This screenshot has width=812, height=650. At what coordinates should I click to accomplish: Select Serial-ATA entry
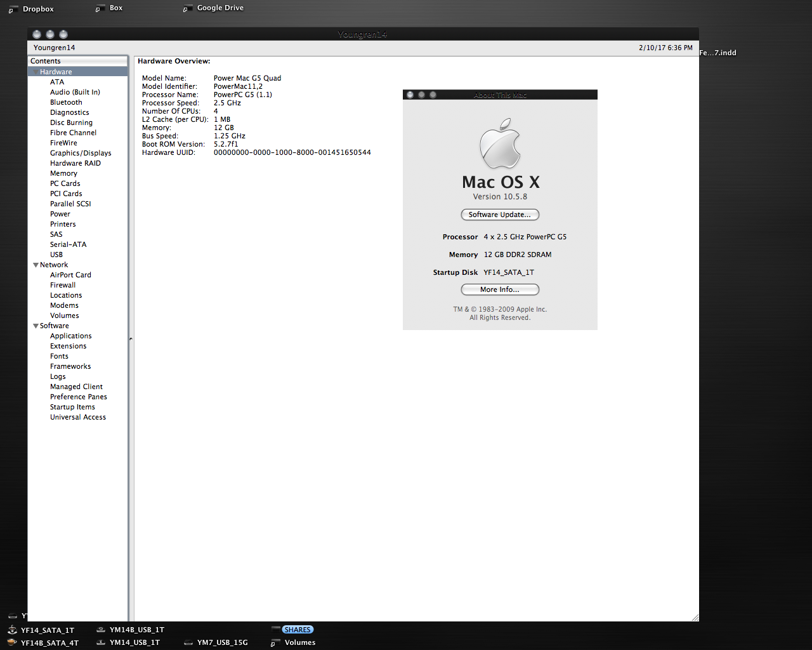pyautogui.click(x=68, y=244)
